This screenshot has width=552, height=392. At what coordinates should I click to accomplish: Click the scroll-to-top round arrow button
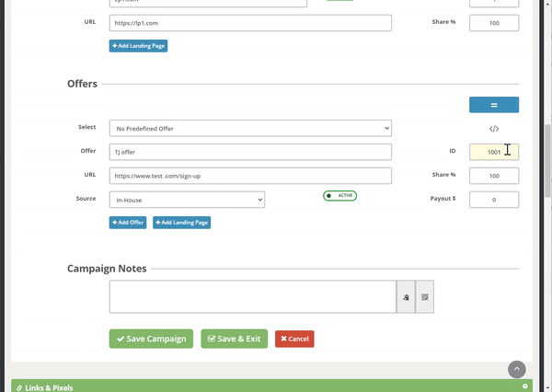point(517,368)
